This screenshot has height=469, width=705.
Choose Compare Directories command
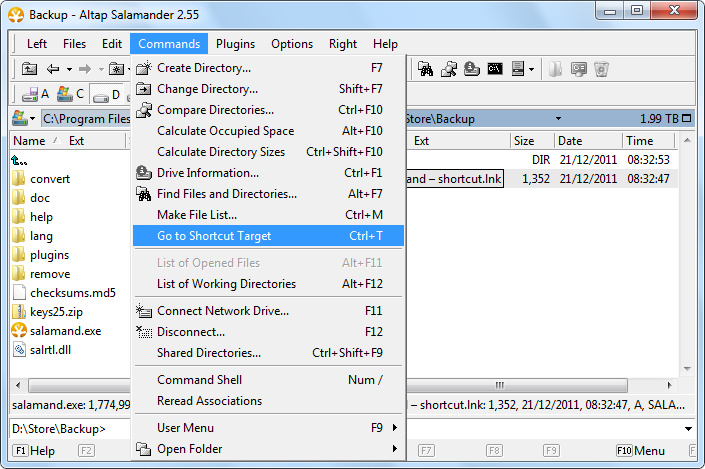coord(268,110)
